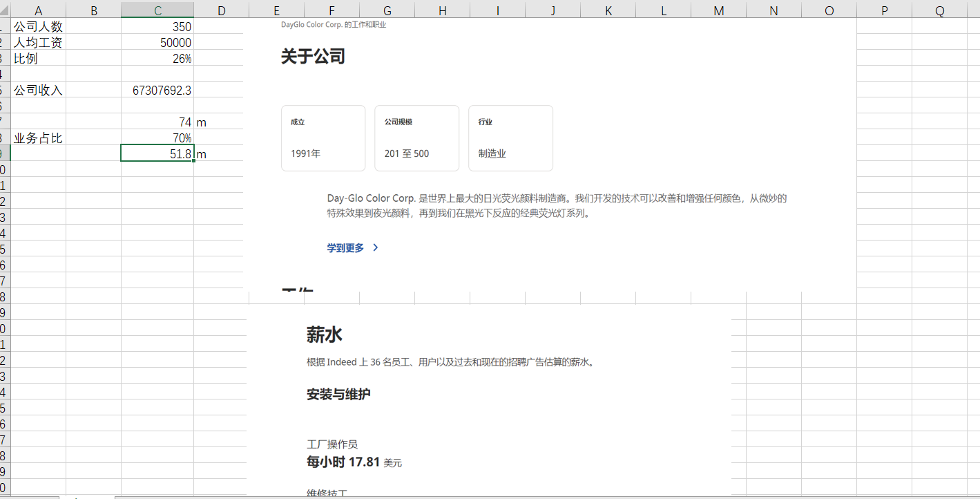Click the 公司规模 201 至 500 card

coord(416,138)
